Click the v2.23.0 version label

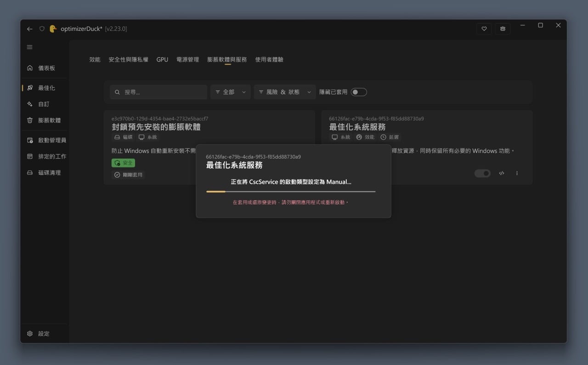[x=116, y=29]
